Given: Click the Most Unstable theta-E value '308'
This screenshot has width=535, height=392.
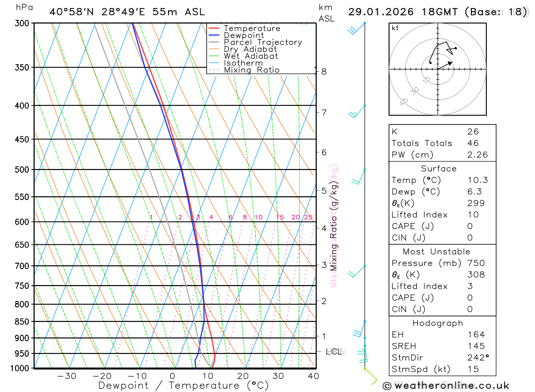Looking at the screenshot, I should (476, 275).
